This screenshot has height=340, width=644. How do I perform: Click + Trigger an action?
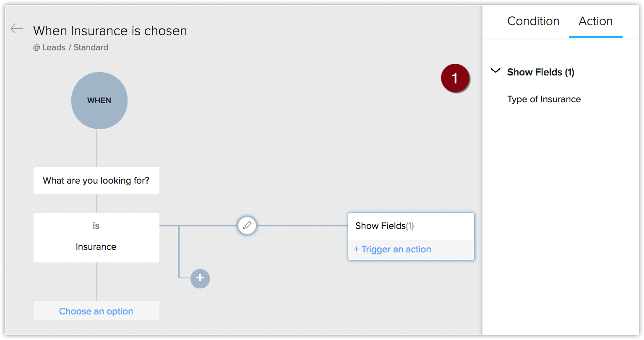(x=393, y=249)
